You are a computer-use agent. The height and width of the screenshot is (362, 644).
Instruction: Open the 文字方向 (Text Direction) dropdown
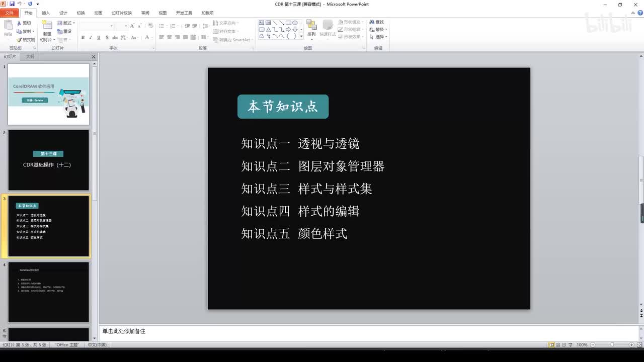pyautogui.click(x=226, y=23)
